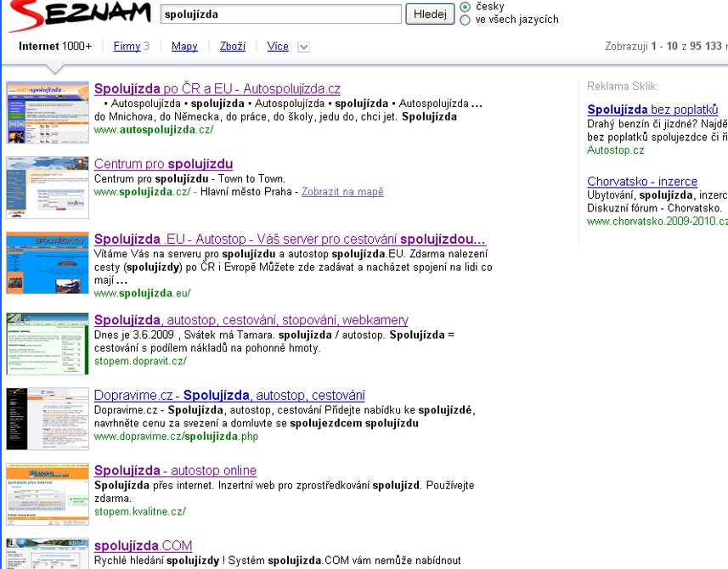Select the ve všech jazycích radio button
The image size is (728, 569).
pos(465,20)
